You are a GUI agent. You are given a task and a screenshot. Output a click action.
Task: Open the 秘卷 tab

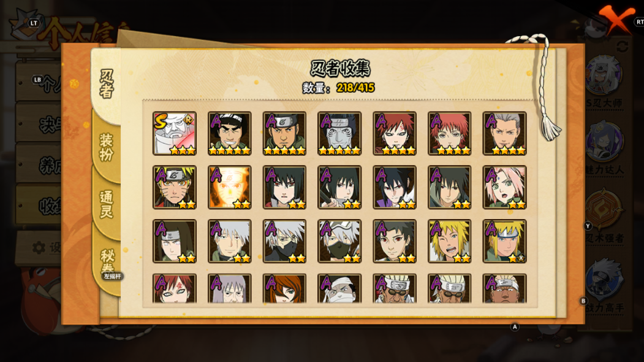[107, 261]
